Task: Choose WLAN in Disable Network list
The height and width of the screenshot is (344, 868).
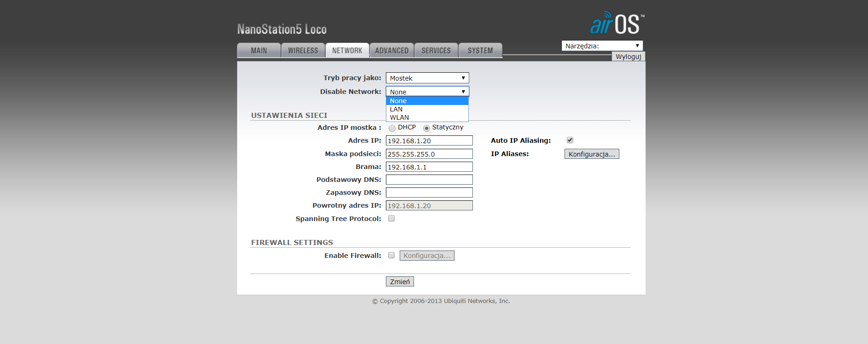Action: (427, 117)
